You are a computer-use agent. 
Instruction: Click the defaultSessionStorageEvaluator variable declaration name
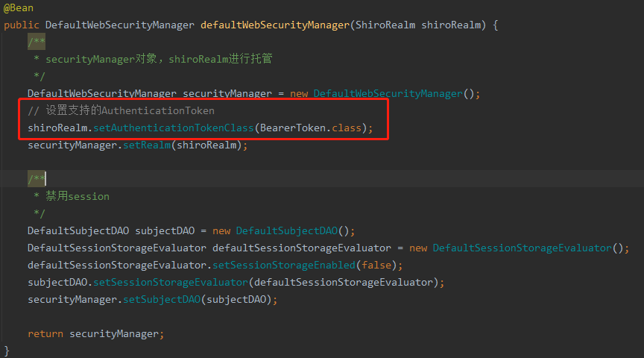[x=302, y=248]
